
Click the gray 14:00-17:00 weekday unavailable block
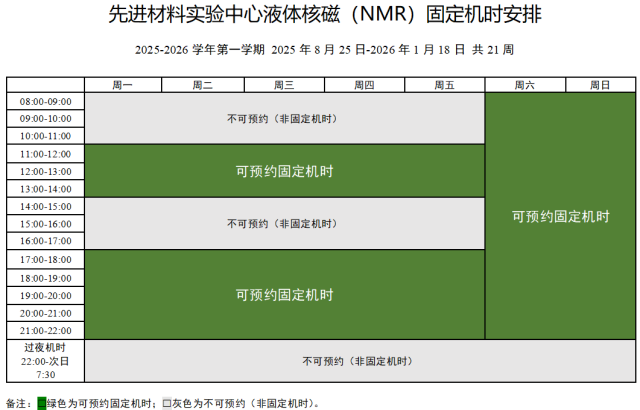point(284,223)
